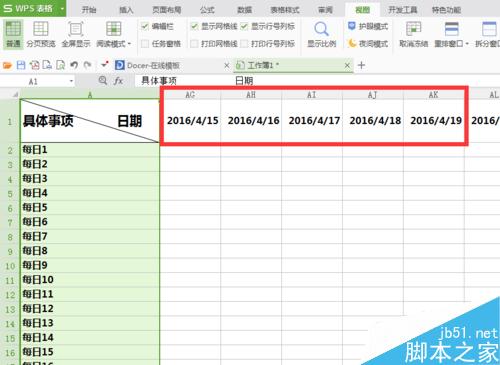Click the zoom magnifier beside formula bar

pyautogui.click(x=103, y=80)
